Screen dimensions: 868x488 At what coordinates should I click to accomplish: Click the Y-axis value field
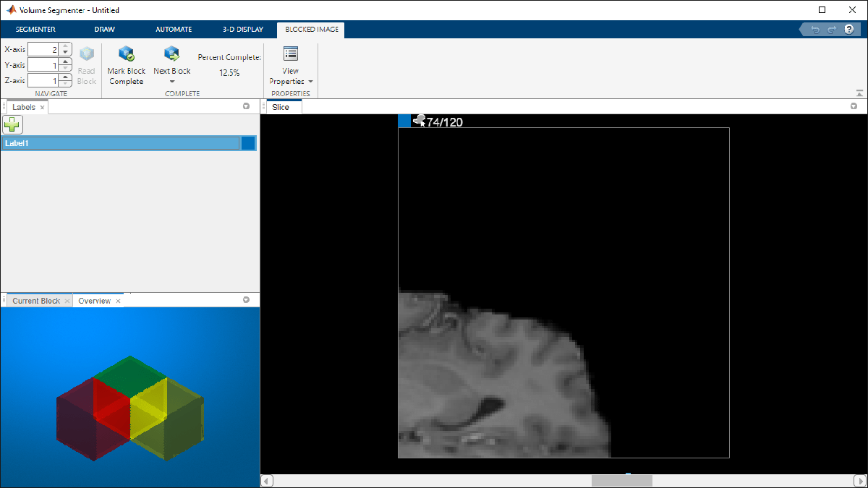pos(43,65)
